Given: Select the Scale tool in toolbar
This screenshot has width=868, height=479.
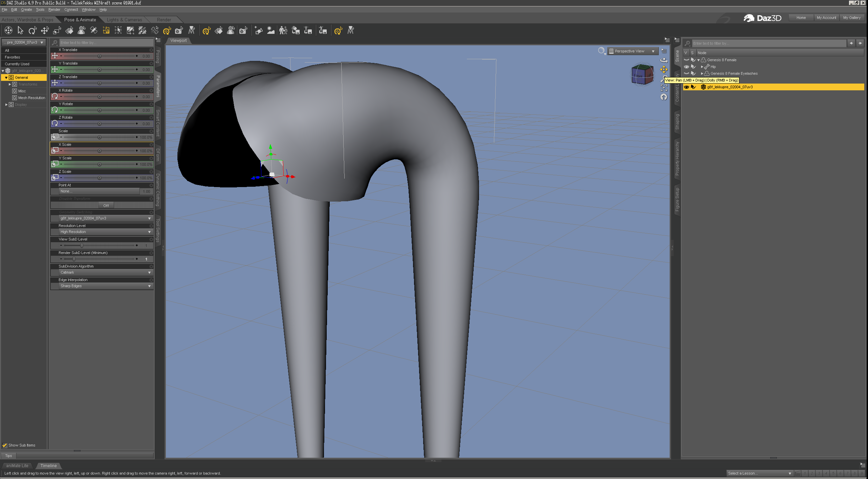Looking at the screenshot, I should click(x=57, y=31).
